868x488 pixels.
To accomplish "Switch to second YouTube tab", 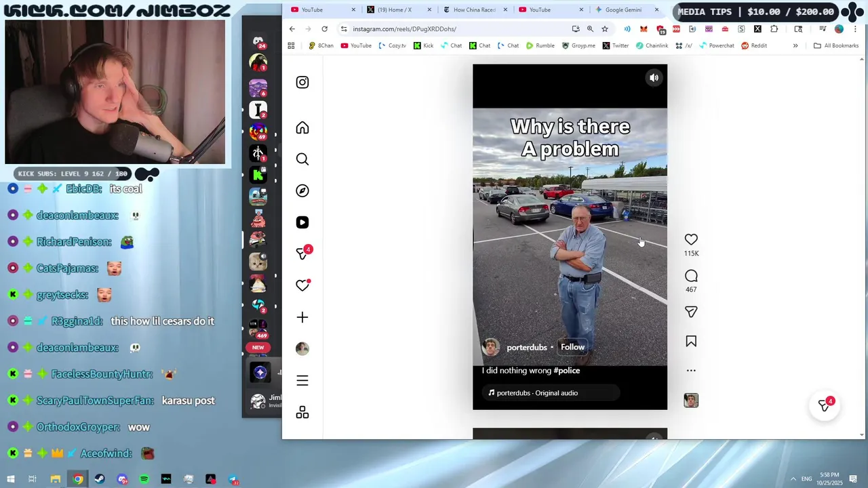I will (x=551, y=9).
